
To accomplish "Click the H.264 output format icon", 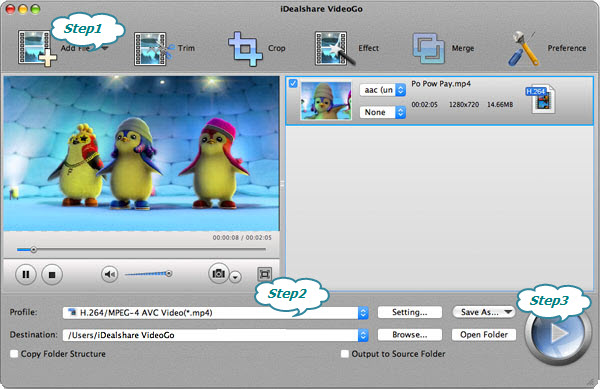I will [x=540, y=99].
